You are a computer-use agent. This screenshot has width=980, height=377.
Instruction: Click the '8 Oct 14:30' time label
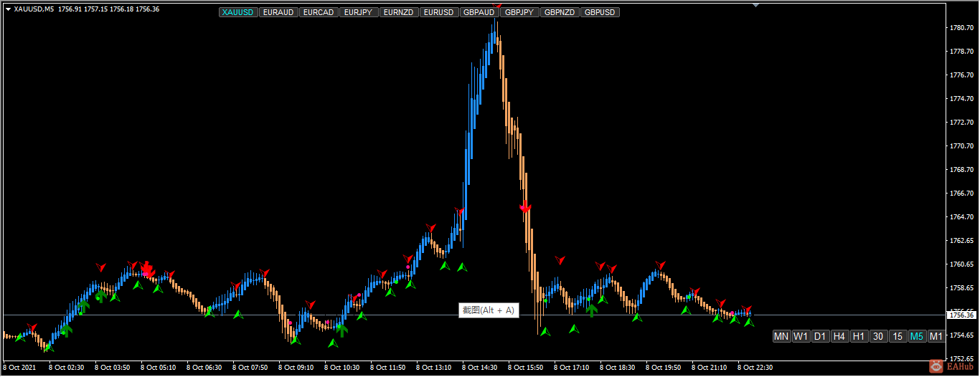tap(480, 368)
